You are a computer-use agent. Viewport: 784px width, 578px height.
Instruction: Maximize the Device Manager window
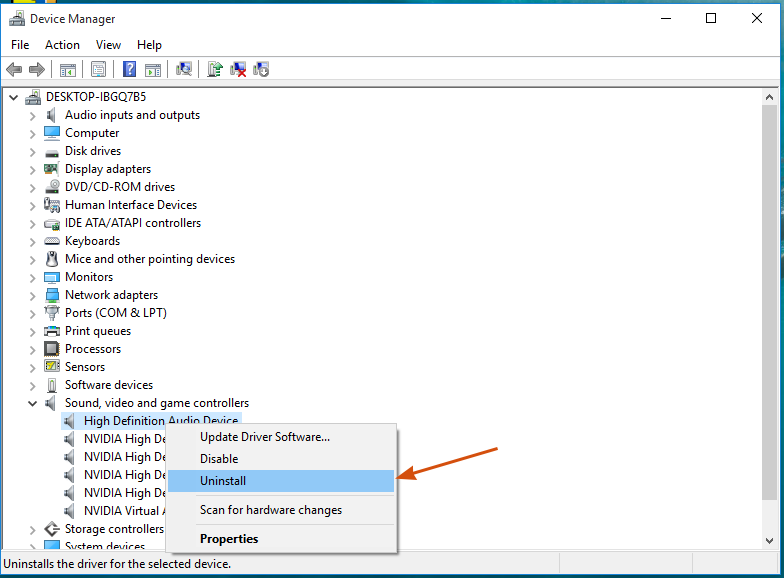[710, 18]
